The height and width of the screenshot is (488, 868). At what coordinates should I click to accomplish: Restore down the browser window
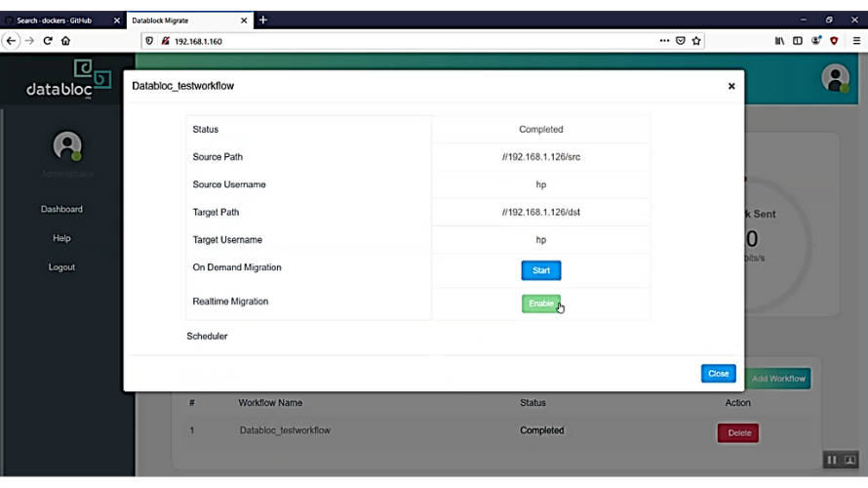coord(829,20)
